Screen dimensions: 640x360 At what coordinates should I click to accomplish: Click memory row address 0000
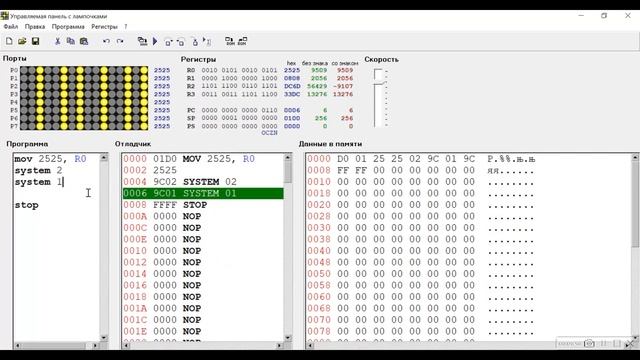(319, 159)
